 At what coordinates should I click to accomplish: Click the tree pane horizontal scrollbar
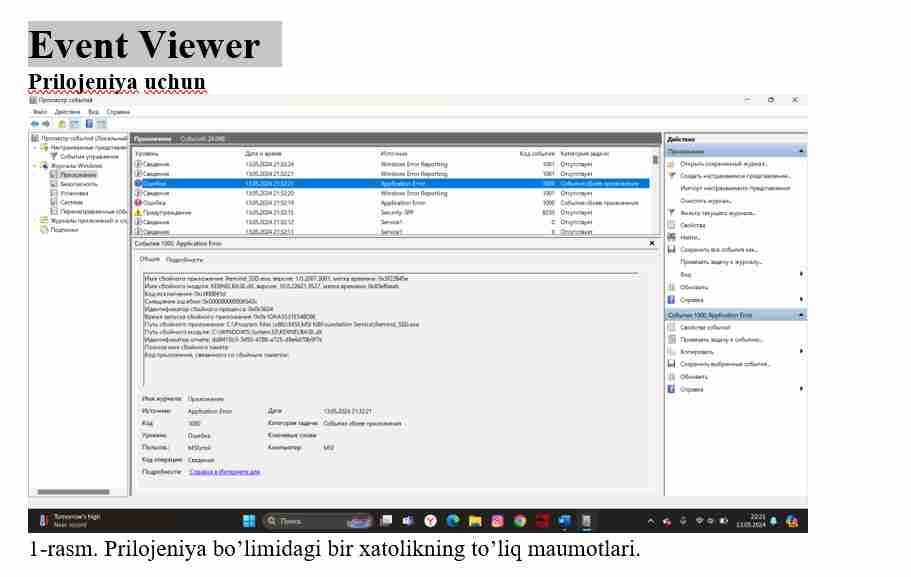[x=73, y=492]
